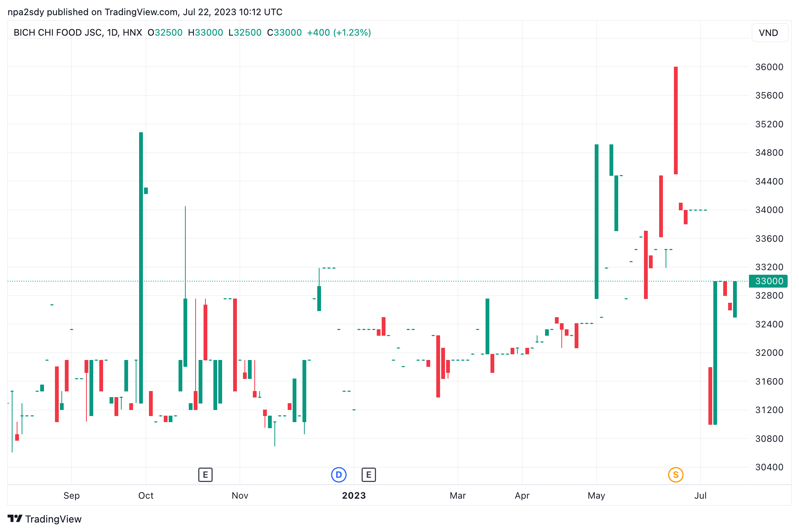799x532 pixels.
Task: Click the TradingView logo
Action: pyautogui.click(x=45, y=519)
